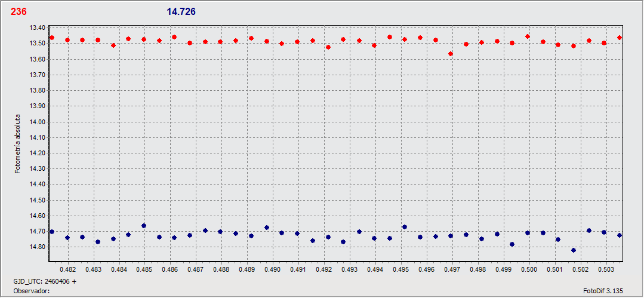Select the lowest blue data point near 14.82
644x298 pixels.
click(574, 250)
